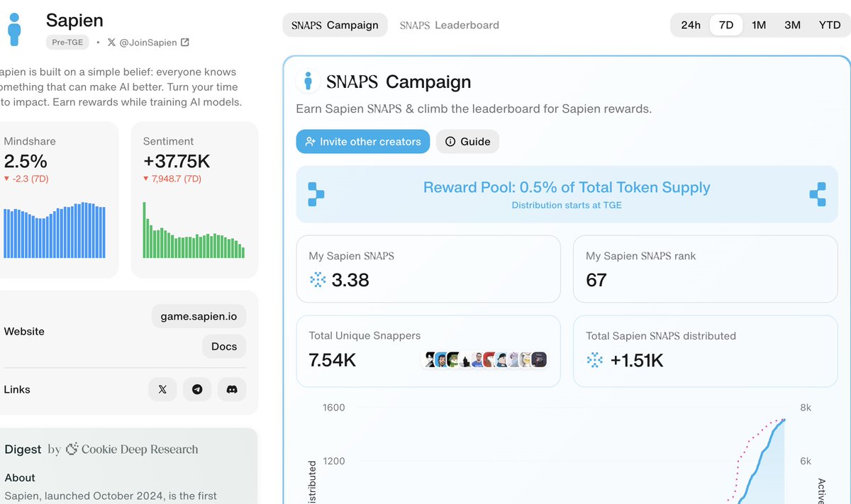
Task: Click the 8k axis label on chart
Action: (x=806, y=408)
